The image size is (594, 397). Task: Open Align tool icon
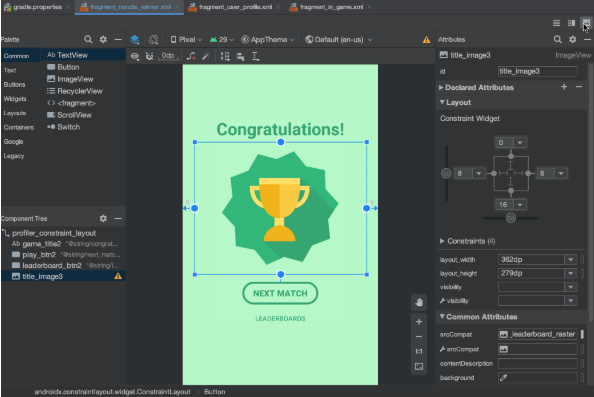(x=240, y=56)
